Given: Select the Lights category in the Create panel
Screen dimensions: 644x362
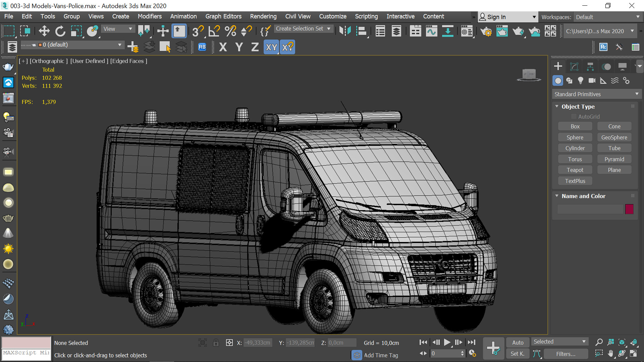Looking at the screenshot, I should coord(580,80).
